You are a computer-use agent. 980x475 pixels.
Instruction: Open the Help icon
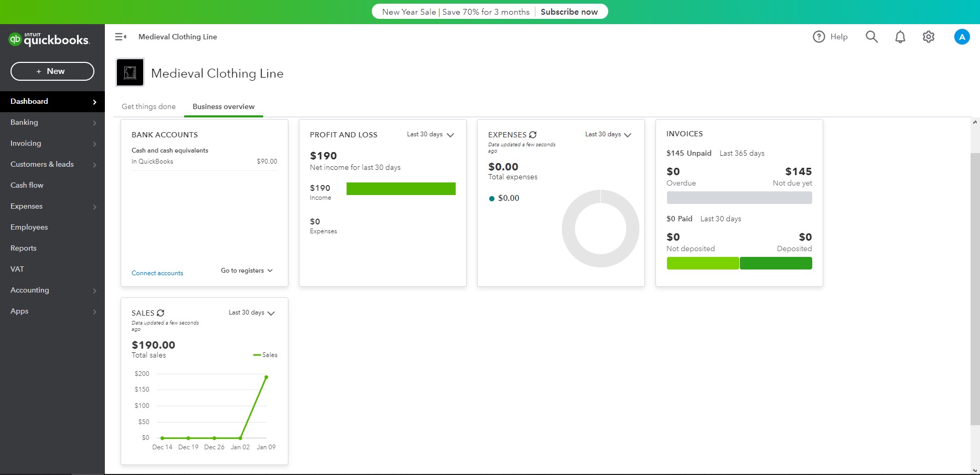tap(819, 37)
